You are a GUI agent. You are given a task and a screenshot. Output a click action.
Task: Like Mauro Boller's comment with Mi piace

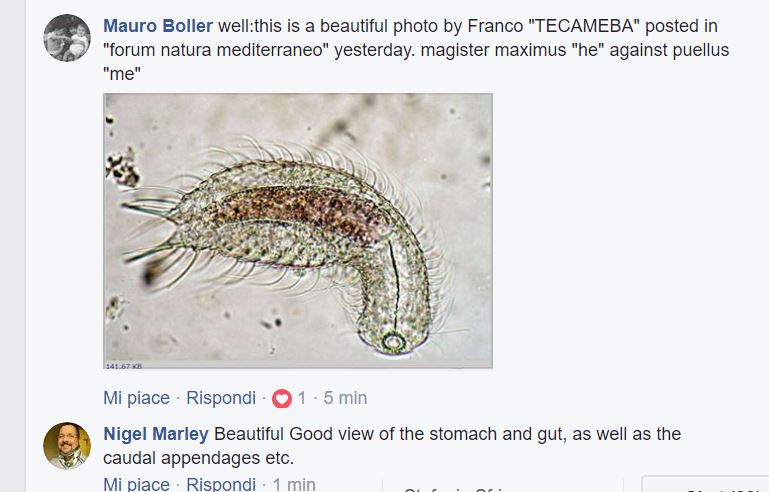(136, 398)
